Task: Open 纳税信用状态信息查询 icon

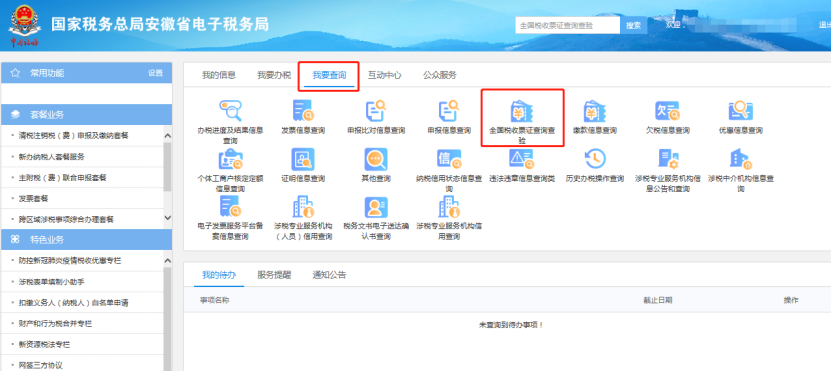Action: coord(449,159)
